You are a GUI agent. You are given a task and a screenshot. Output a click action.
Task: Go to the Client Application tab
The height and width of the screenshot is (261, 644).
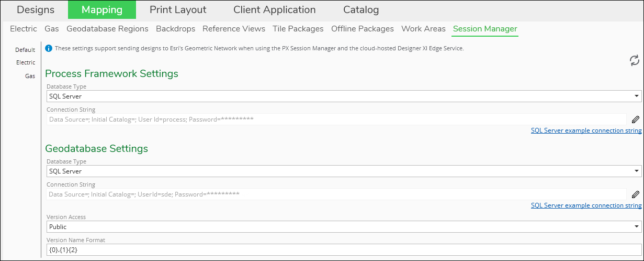[275, 10]
